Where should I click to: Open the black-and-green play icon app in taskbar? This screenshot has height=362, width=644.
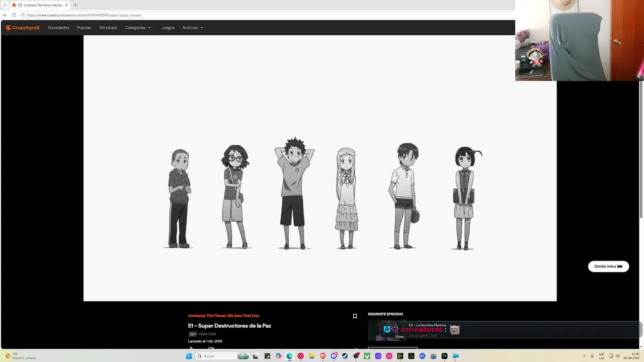400,356
